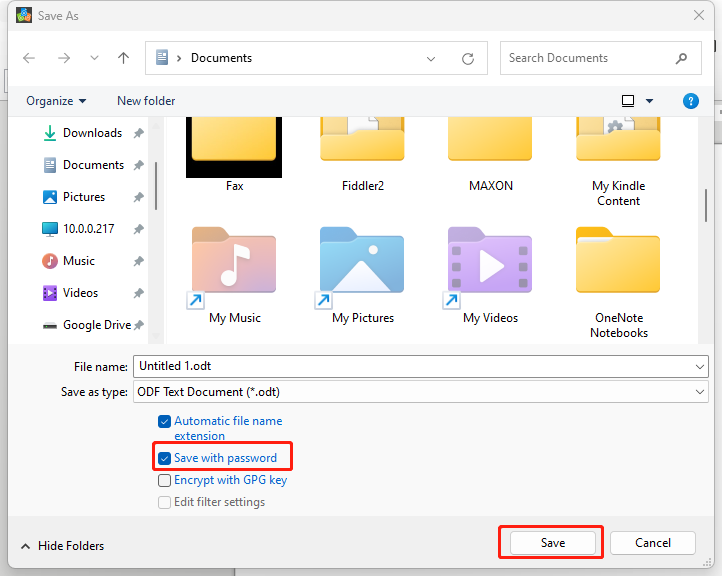
Task: Click the search magnifier icon
Action: (681, 58)
